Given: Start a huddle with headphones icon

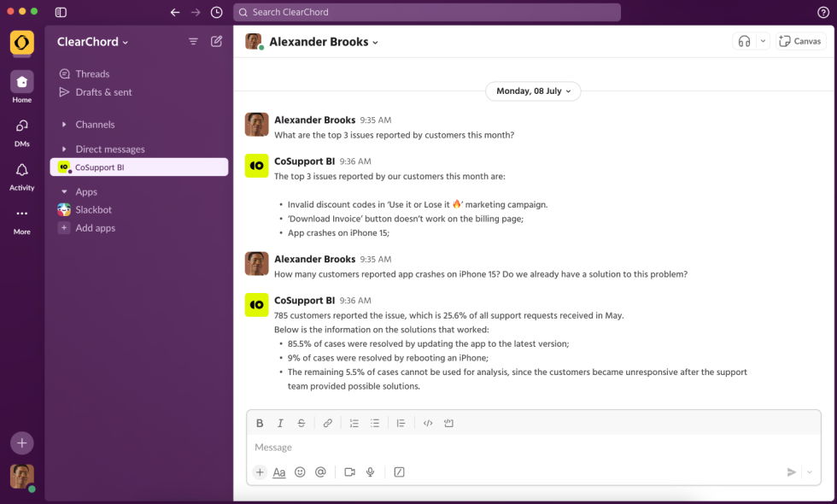Looking at the screenshot, I should click(x=745, y=41).
